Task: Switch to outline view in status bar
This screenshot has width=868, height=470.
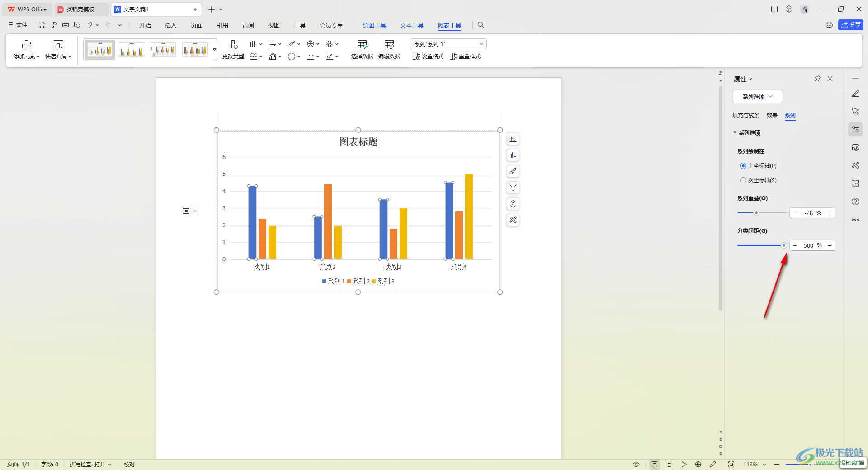Action: pos(669,465)
